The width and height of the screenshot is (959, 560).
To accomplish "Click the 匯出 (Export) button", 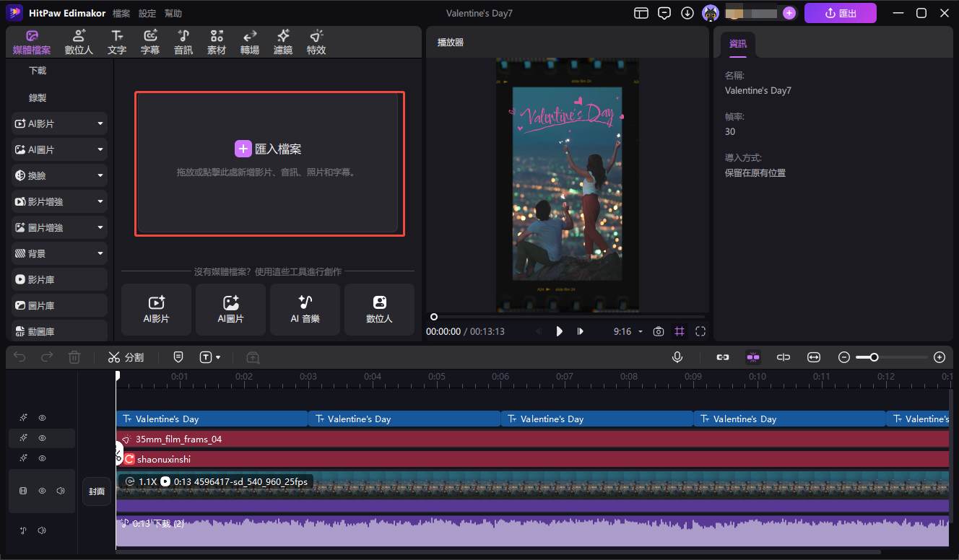I will 840,12.
